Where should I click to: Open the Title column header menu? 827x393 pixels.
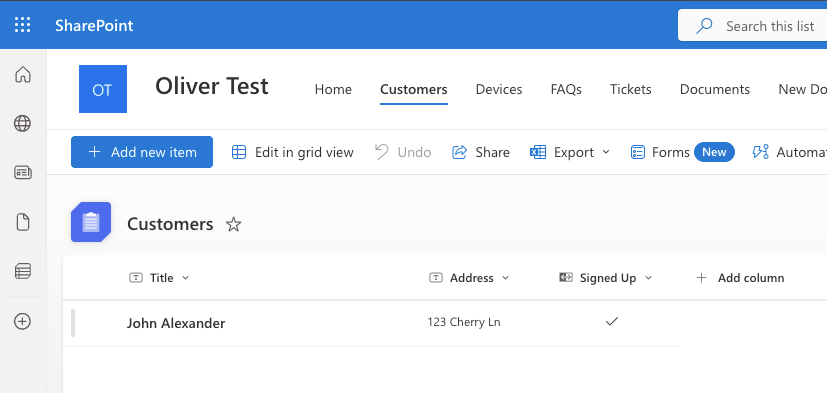[x=159, y=278]
